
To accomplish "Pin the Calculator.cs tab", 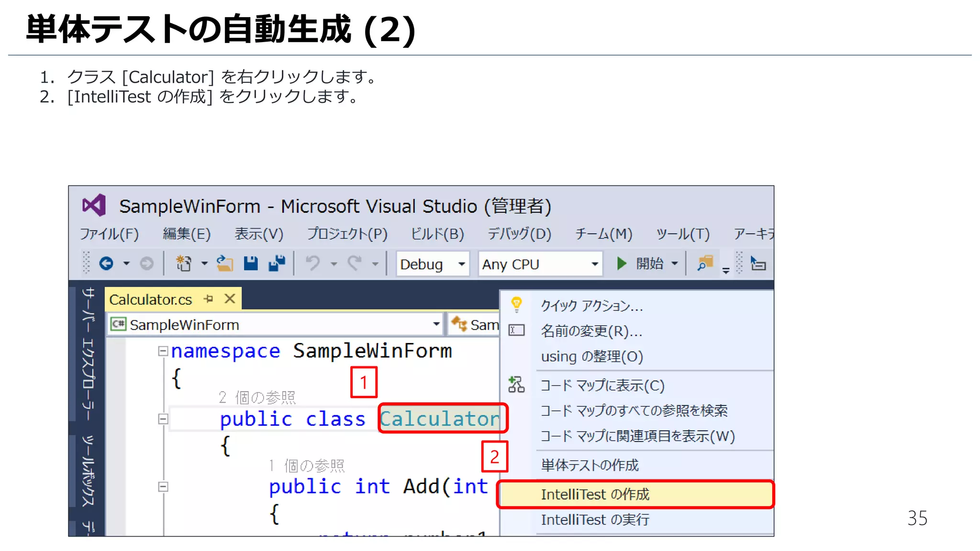I will coord(208,299).
